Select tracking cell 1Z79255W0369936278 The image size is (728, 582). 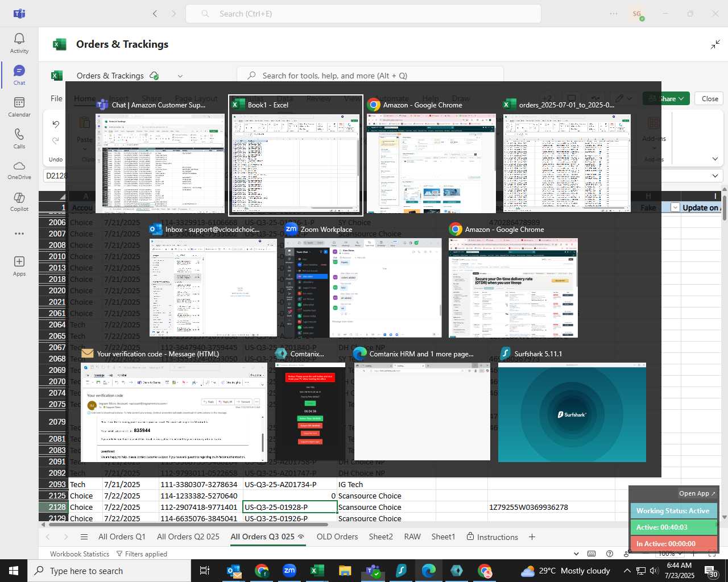click(550, 507)
